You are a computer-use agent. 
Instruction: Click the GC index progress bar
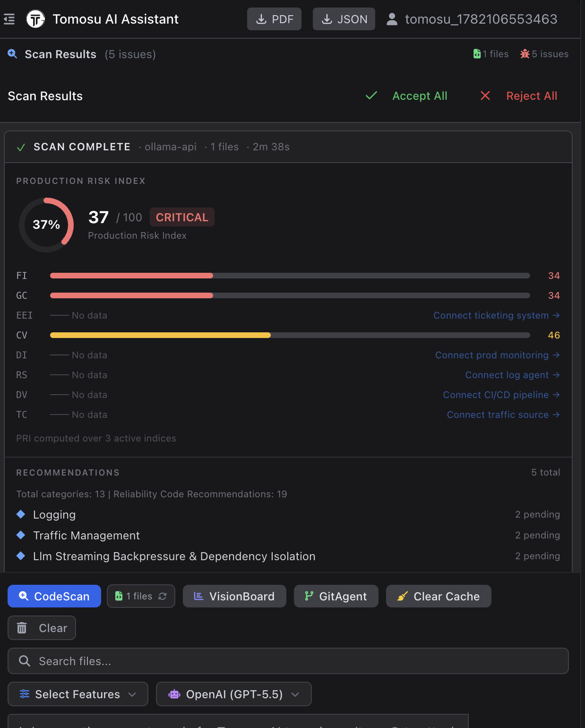(290, 295)
